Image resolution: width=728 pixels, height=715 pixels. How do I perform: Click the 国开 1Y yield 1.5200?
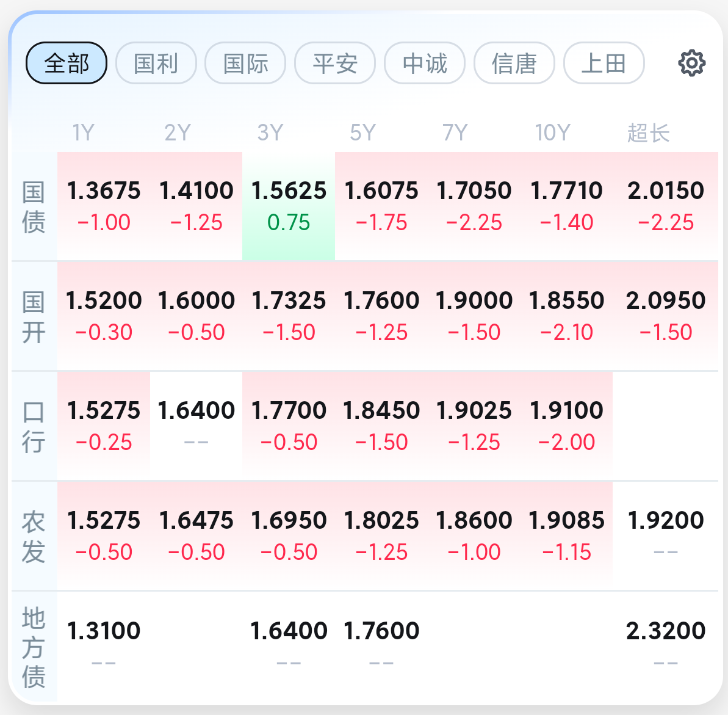pyautogui.click(x=104, y=316)
